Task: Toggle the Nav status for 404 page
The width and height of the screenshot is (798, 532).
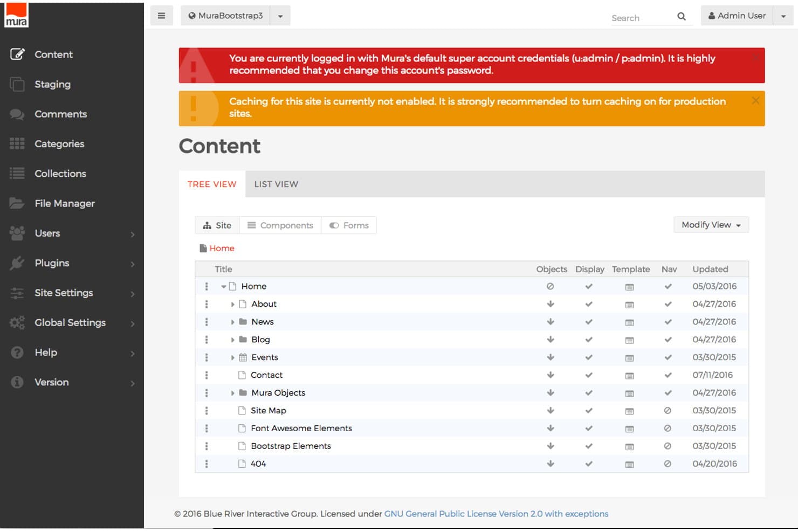Action: [668, 464]
